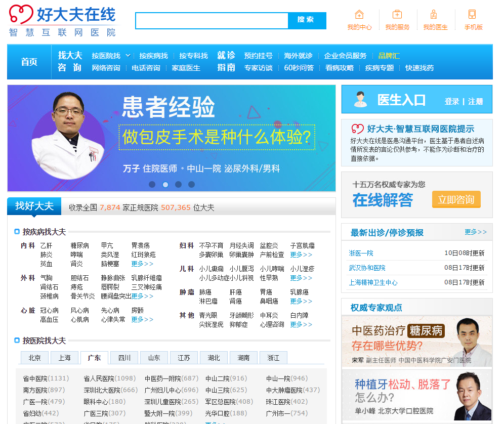Expand 更多>> in 肿瘤 diseases

[301, 301]
